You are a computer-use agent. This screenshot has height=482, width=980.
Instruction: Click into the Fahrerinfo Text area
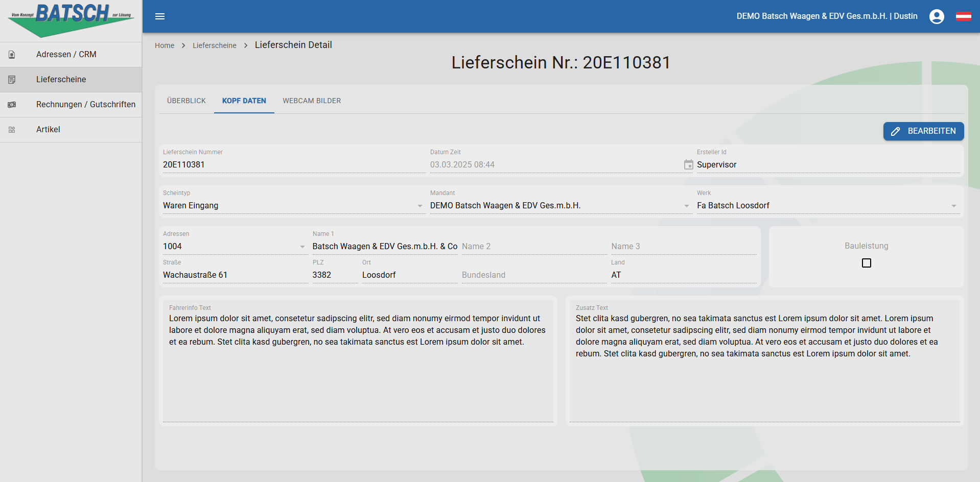(358, 361)
